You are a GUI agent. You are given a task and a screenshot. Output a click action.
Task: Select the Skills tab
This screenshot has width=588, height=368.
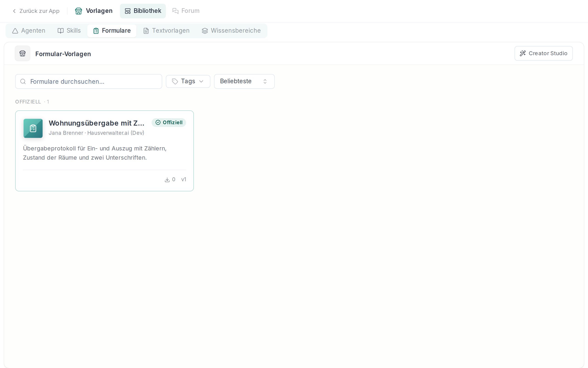pyautogui.click(x=69, y=31)
